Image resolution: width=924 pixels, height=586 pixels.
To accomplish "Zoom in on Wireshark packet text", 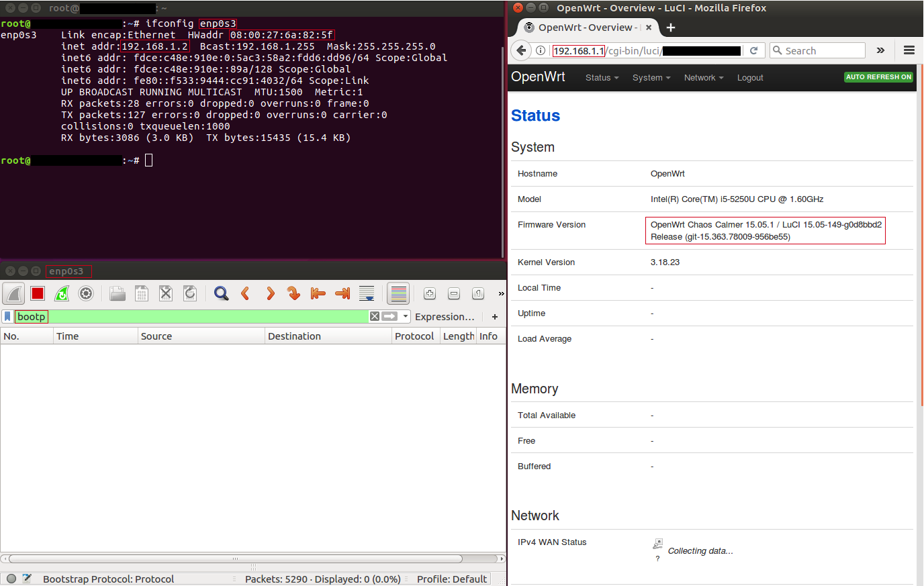I will [x=430, y=293].
